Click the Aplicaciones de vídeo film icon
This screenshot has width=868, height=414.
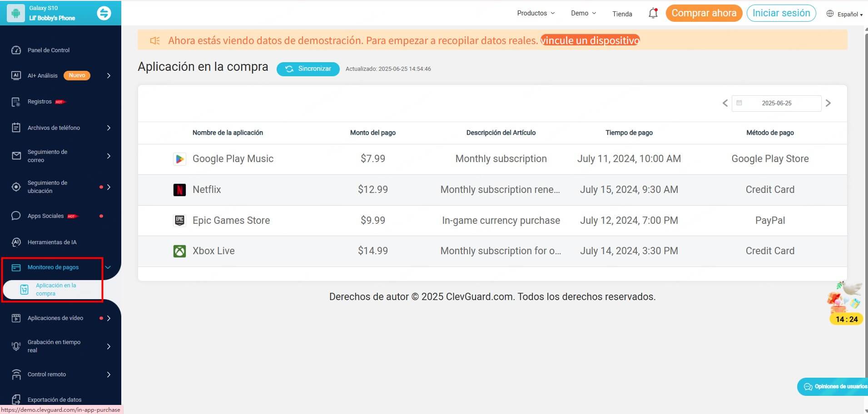pyautogui.click(x=16, y=318)
